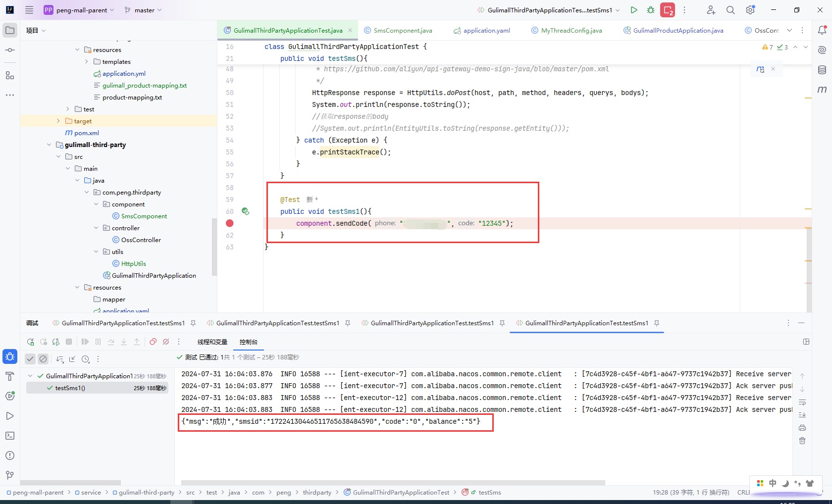Screen dimensions: 832x504
Task: Open run configuration dropdown
Action: point(549,10)
